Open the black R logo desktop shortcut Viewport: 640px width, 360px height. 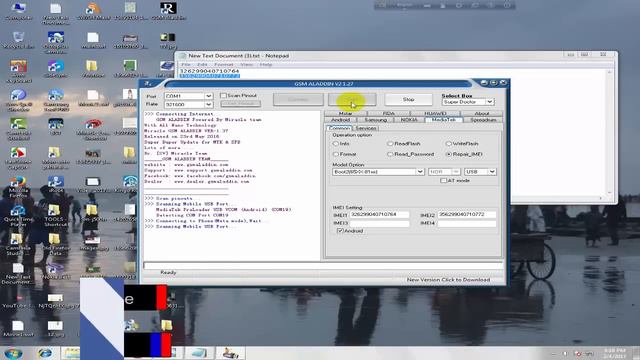pos(168,11)
